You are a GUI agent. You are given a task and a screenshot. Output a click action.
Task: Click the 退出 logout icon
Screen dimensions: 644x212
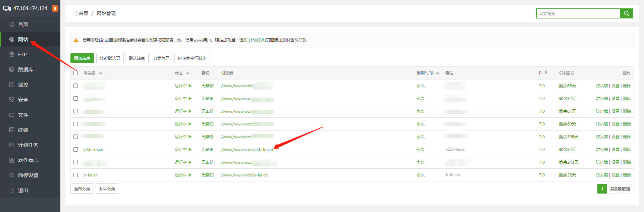[12, 190]
